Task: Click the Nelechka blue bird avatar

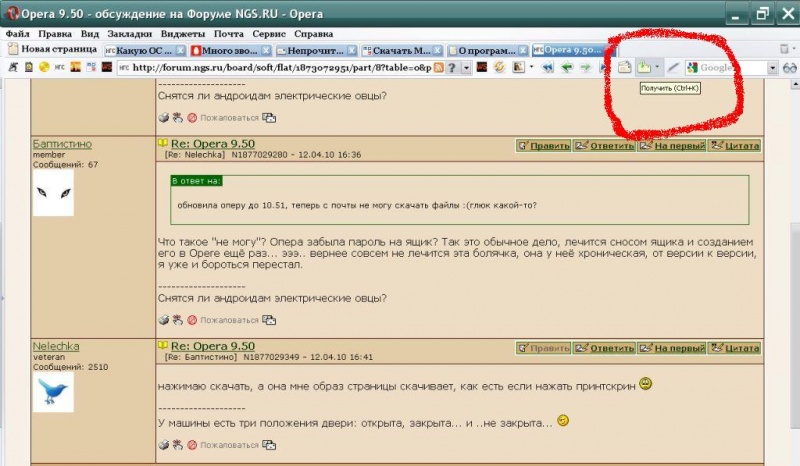Action: coord(53,391)
